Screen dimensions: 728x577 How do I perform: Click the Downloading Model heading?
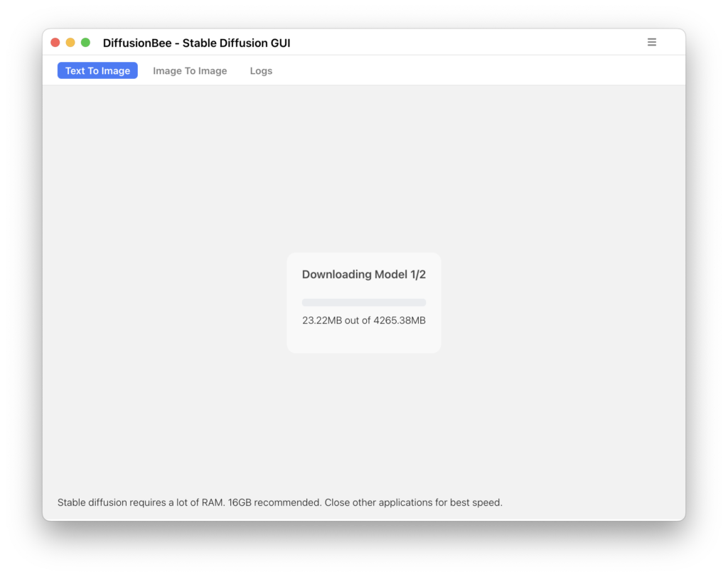tap(363, 275)
